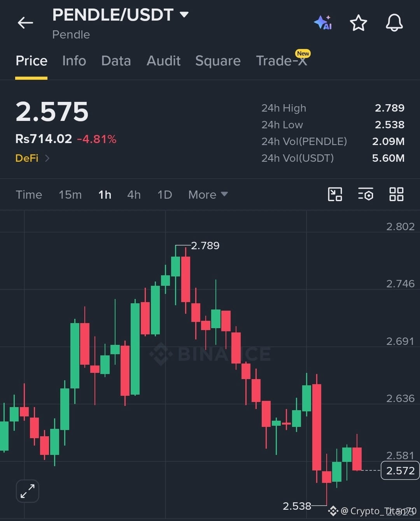Viewport: 420px width, 521px height.
Task: Expand chart to fullscreen
Action: point(28,491)
